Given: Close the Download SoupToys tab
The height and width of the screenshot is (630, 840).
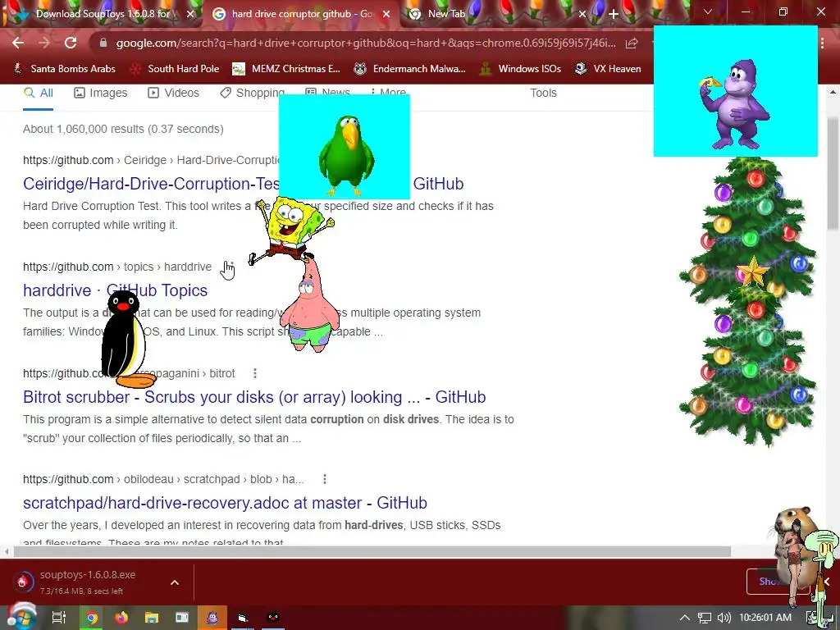Looking at the screenshot, I should pyautogui.click(x=190, y=14).
